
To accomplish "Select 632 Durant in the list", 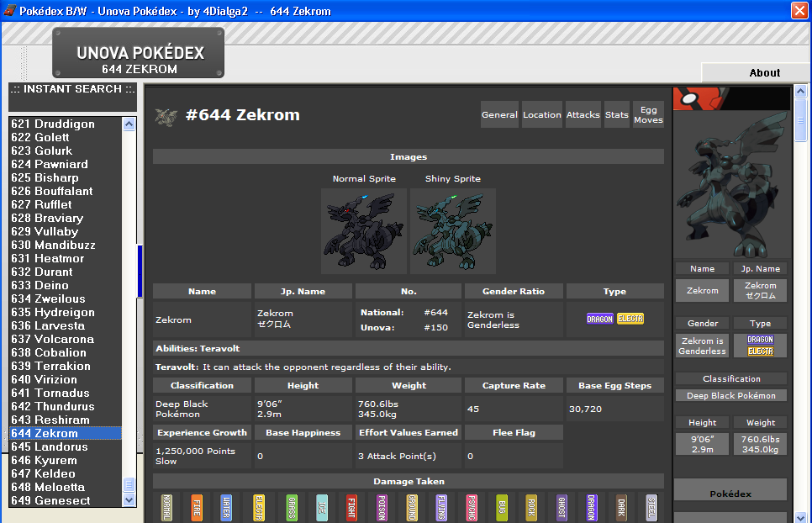I will click(66, 272).
